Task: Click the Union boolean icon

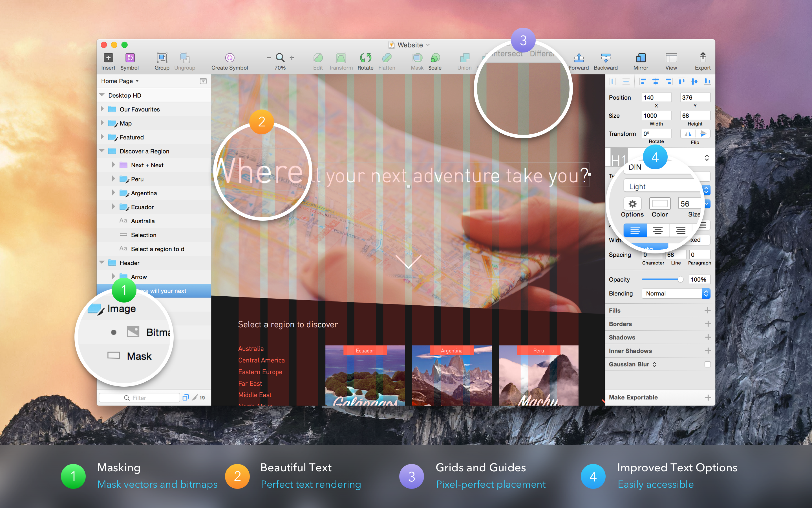Action: [x=464, y=58]
